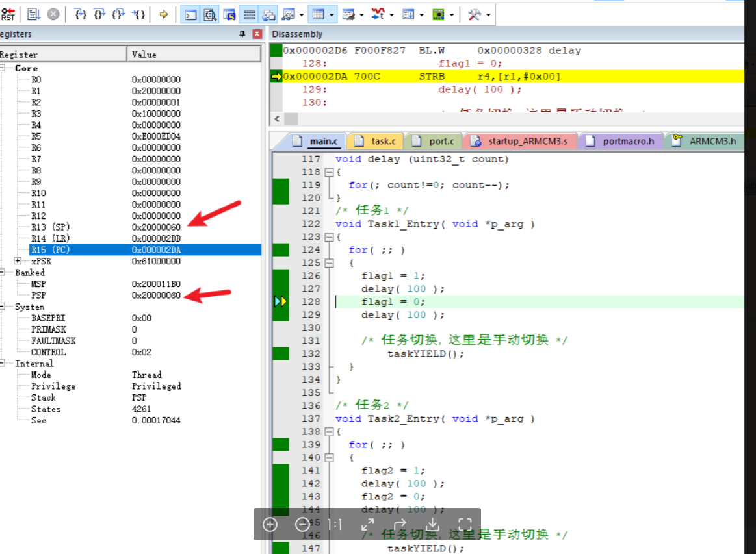The height and width of the screenshot is (554, 756).
Task: Fold the for loop block at line 125
Action: point(330,263)
